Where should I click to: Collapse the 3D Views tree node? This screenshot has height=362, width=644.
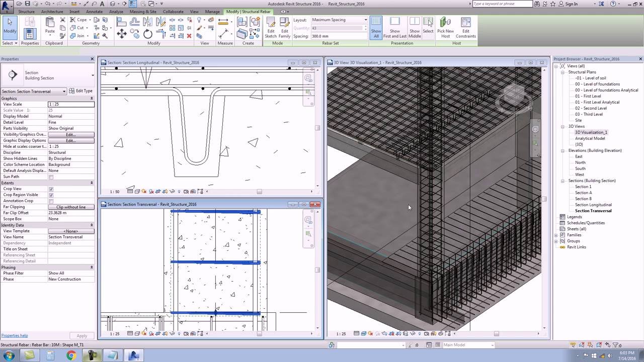coord(563,126)
